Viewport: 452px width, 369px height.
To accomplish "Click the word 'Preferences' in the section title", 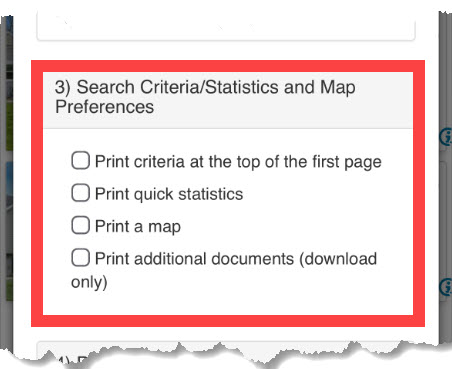I will [x=104, y=107].
